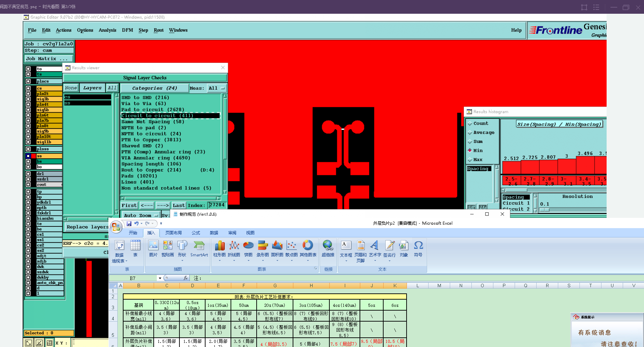Insert an object (对象)
Image resolution: width=644 pixels, height=347 pixels.
pyautogui.click(x=404, y=249)
